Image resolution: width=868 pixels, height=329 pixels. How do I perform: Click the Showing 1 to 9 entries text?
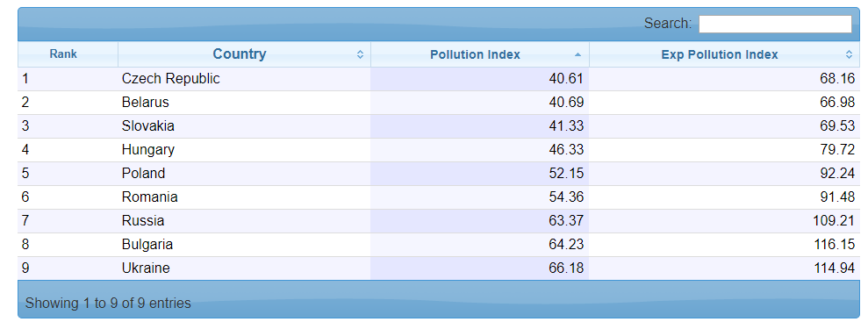pyautogui.click(x=108, y=303)
